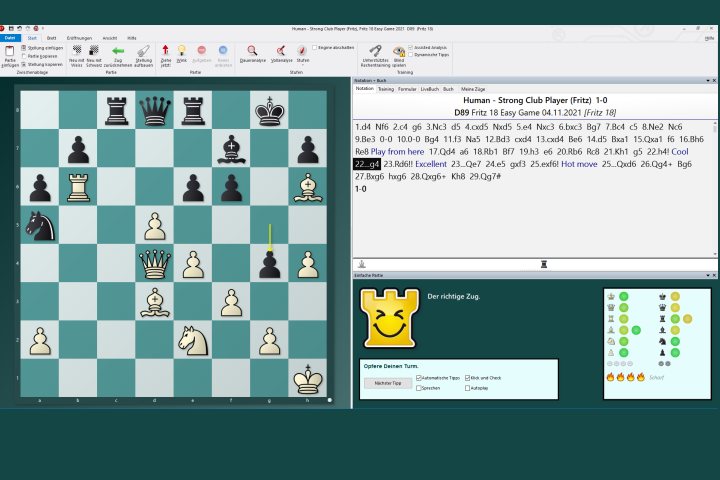Toggle the 'Autoplay' checkbox
The image size is (720, 480).
pos(470,388)
